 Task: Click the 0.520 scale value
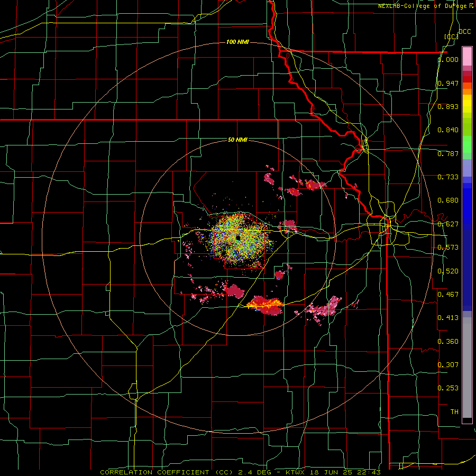click(x=448, y=271)
